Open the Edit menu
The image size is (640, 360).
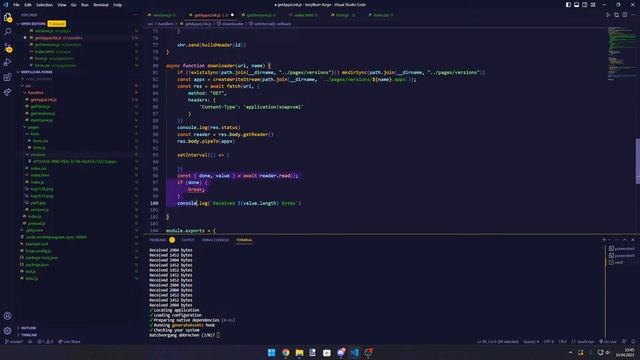(28, 5)
